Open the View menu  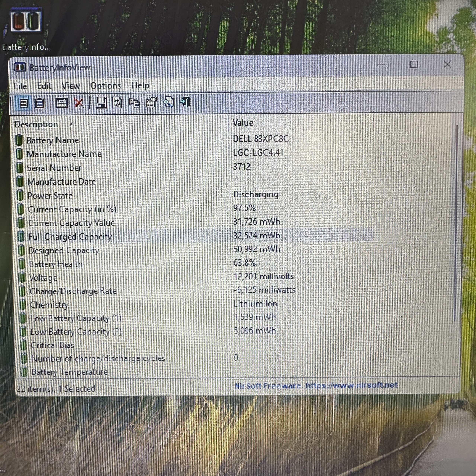tap(71, 86)
